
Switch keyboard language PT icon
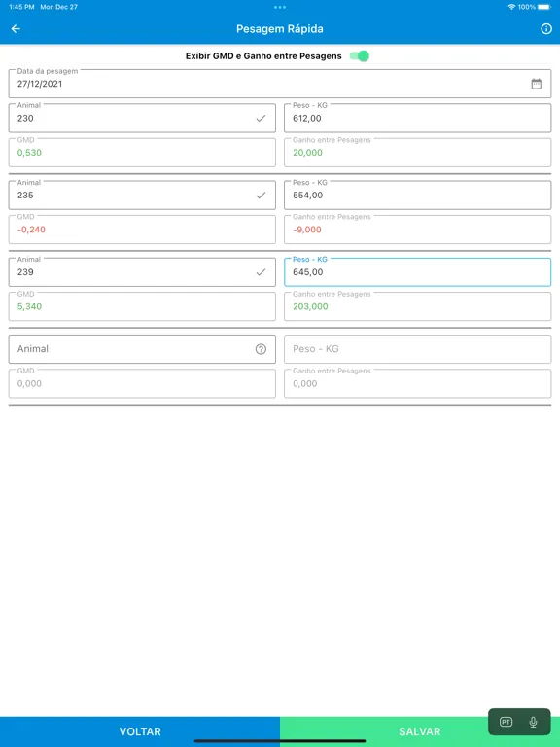506,722
